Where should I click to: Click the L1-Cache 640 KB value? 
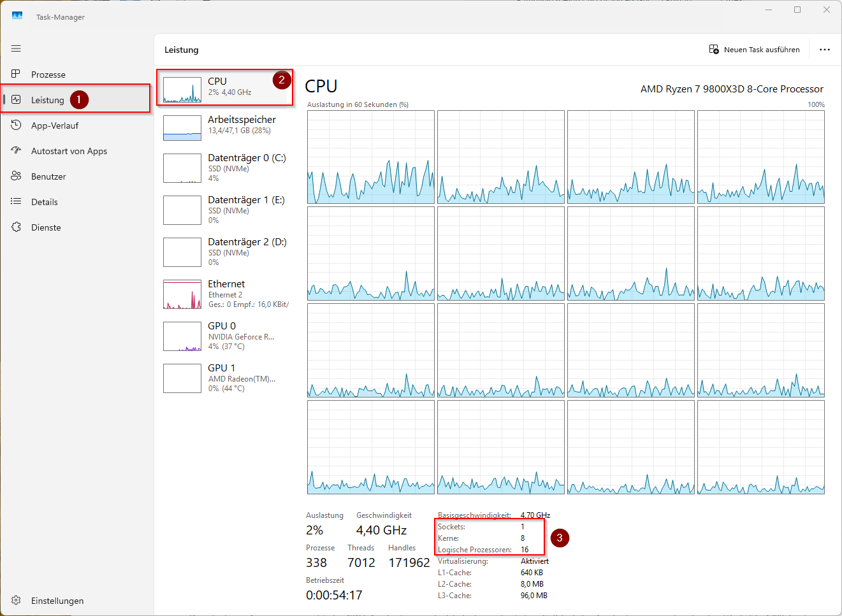(532, 573)
